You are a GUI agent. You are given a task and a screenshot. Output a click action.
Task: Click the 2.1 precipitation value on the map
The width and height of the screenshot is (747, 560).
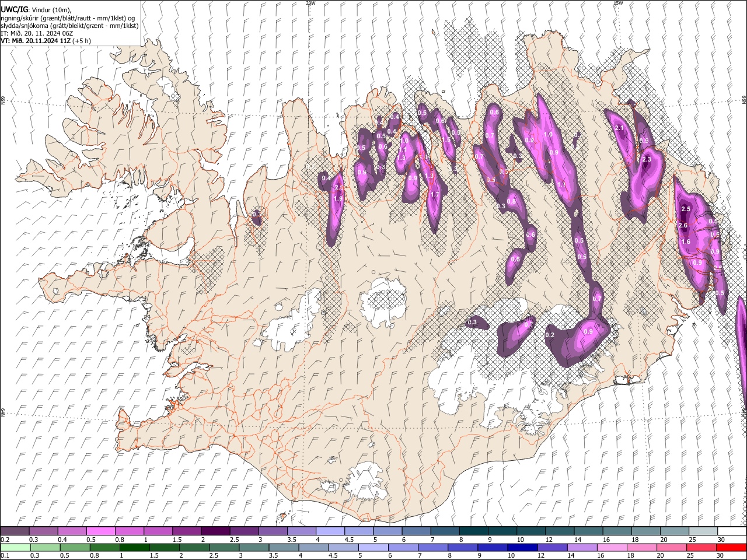(x=619, y=128)
